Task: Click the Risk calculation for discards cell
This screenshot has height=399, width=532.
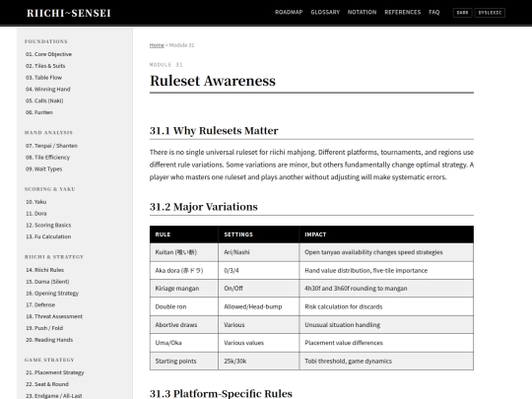Action: 386,306
